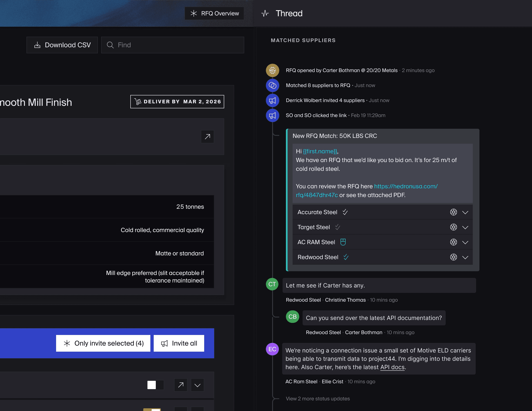The width and height of the screenshot is (532, 411).
Task: Click the open arrow icon beside the white toggle
Action: [x=181, y=385]
